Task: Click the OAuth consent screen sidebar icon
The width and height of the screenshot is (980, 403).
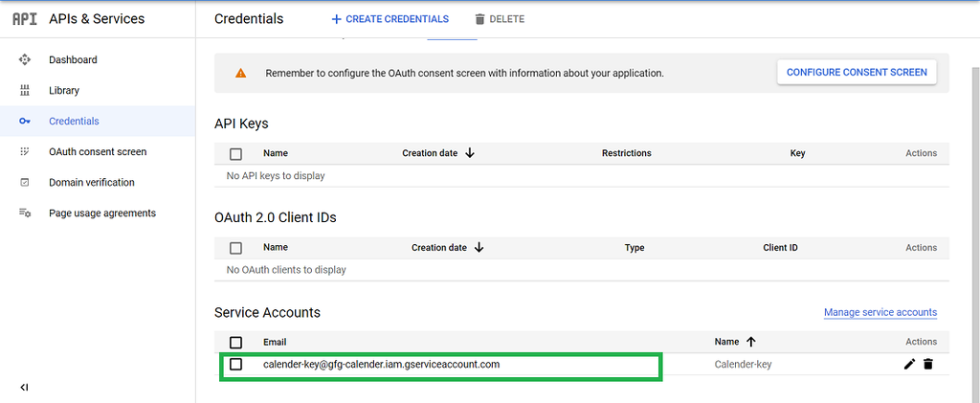Action: click(x=25, y=151)
